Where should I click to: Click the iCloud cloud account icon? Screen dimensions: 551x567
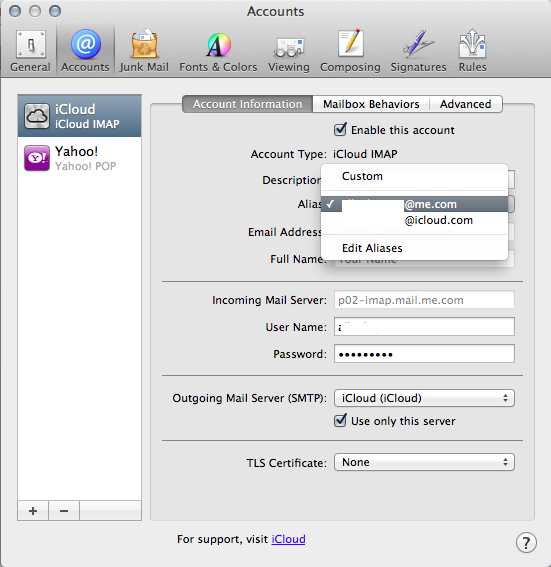tap(37, 116)
